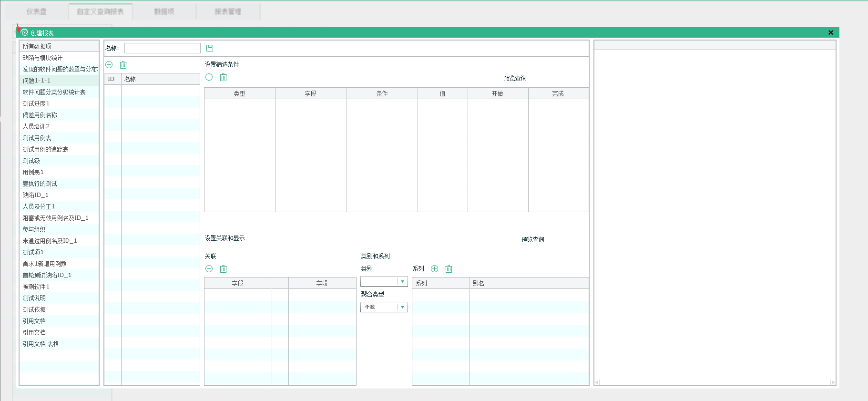Focus the 名称 text input field

click(162, 48)
